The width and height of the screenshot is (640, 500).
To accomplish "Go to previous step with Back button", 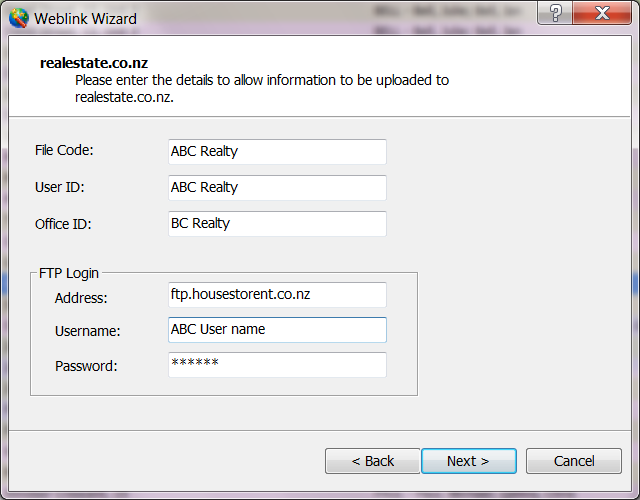I will pos(373,461).
